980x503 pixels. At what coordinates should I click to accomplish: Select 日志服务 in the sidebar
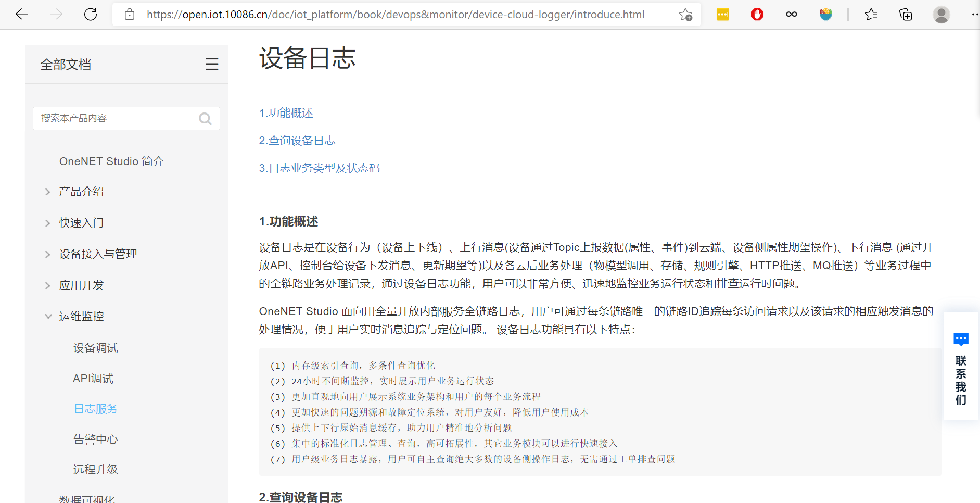click(95, 409)
